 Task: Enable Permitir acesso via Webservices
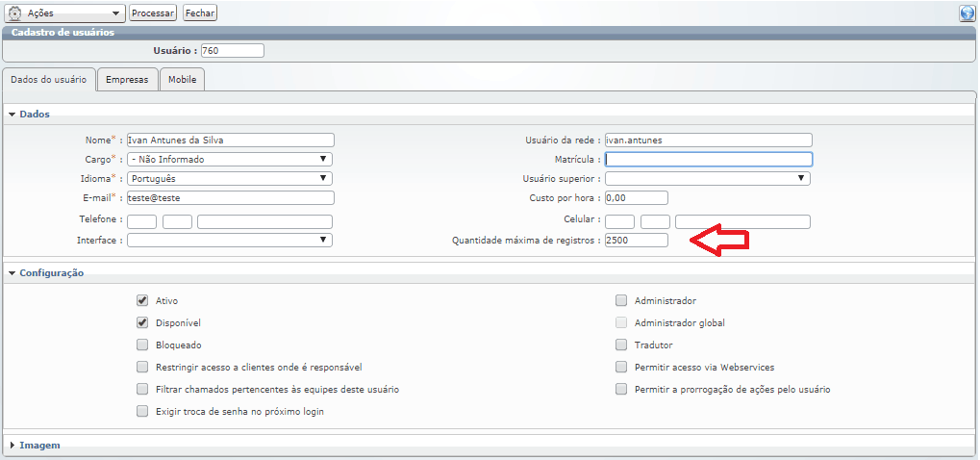point(621,368)
